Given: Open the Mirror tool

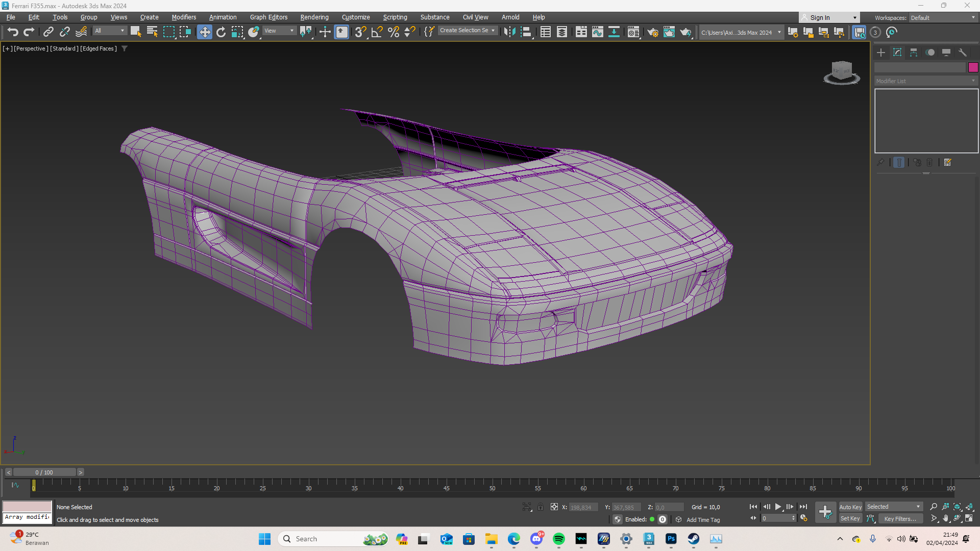Looking at the screenshot, I should pyautogui.click(x=509, y=32).
